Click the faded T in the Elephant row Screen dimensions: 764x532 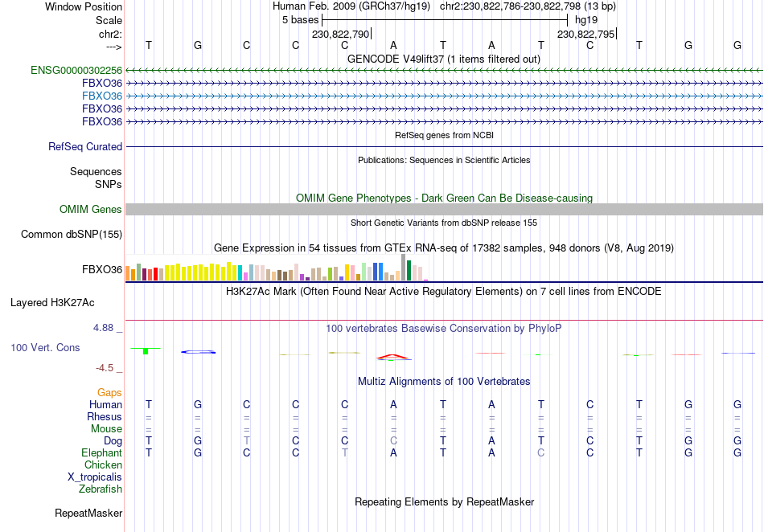tap(344, 452)
